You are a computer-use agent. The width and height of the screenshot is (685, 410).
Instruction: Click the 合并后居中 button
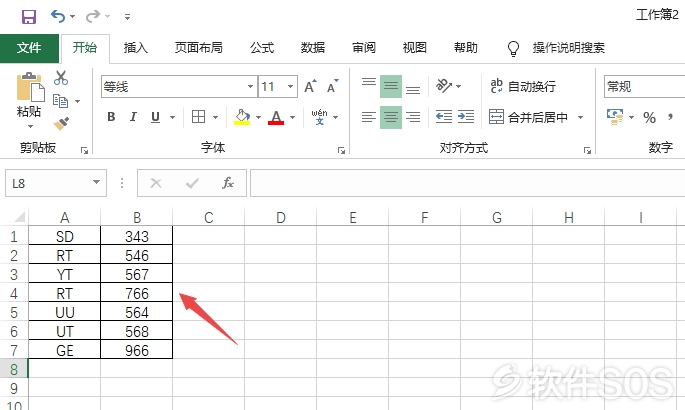coord(528,117)
